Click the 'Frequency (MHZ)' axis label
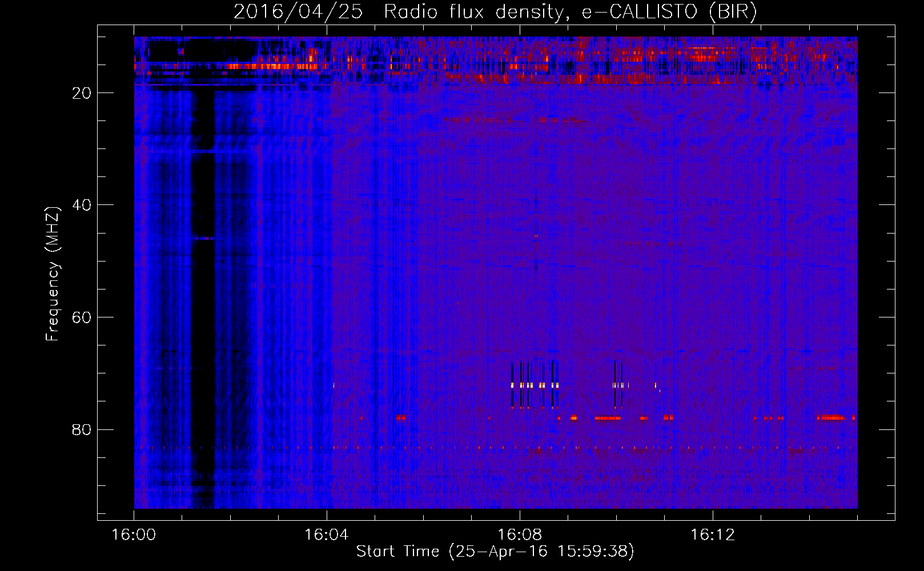 [x=52, y=274]
